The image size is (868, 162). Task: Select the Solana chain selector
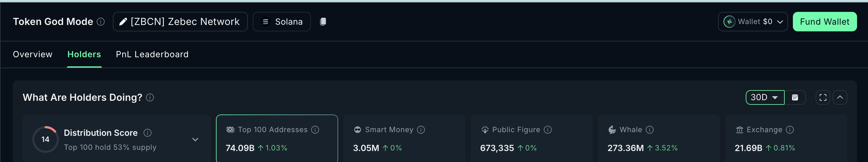(281, 22)
